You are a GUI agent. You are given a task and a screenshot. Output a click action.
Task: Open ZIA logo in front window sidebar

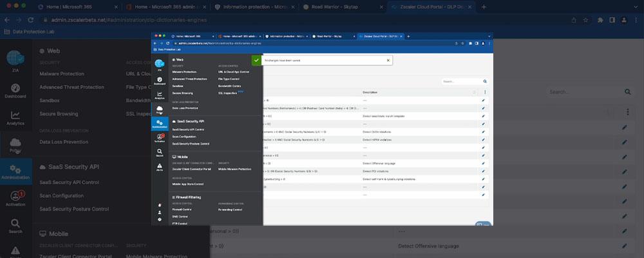pyautogui.click(x=159, y=64)
